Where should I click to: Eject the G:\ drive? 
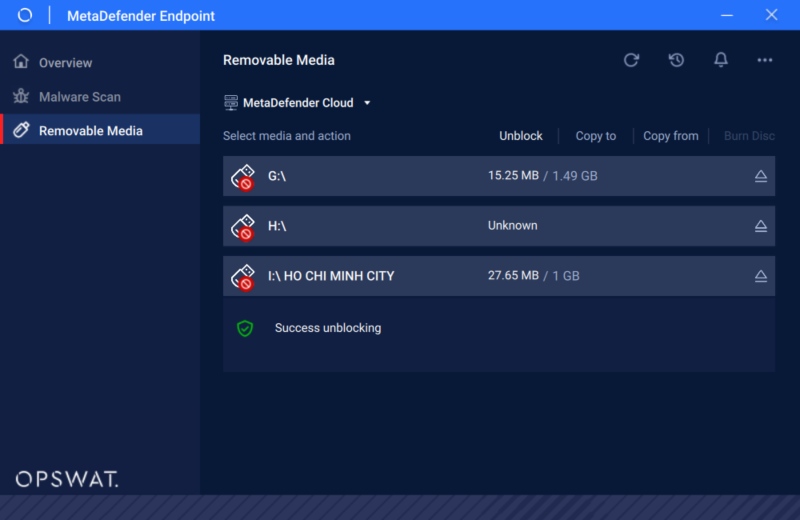pyautogui.click(x=761, y=176)
